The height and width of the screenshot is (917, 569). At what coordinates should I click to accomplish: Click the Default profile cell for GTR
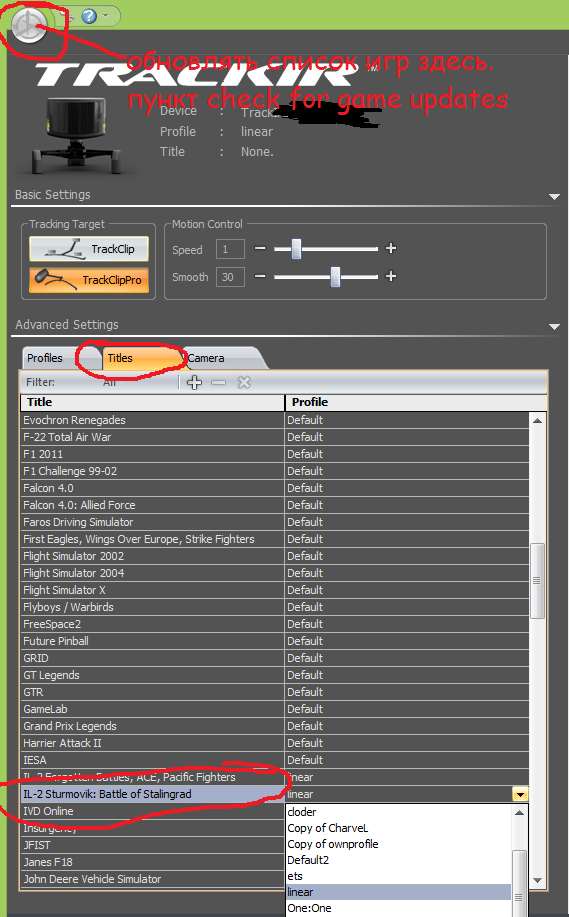[407, 692]
